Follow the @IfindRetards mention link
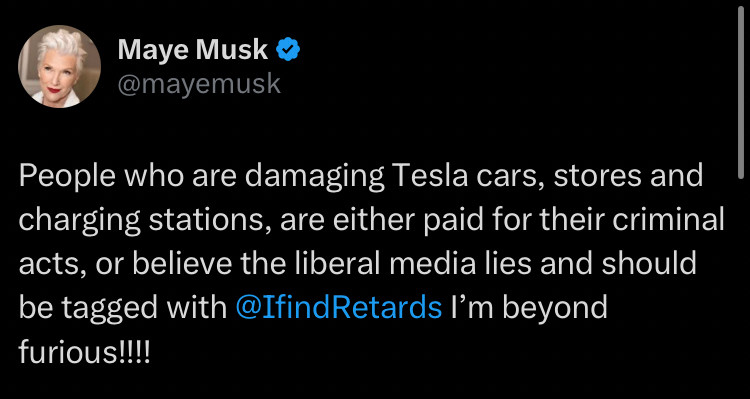Image resolution: width=750 pixels, height=399 pixels. pyautogui.click(x=339, y=309)
